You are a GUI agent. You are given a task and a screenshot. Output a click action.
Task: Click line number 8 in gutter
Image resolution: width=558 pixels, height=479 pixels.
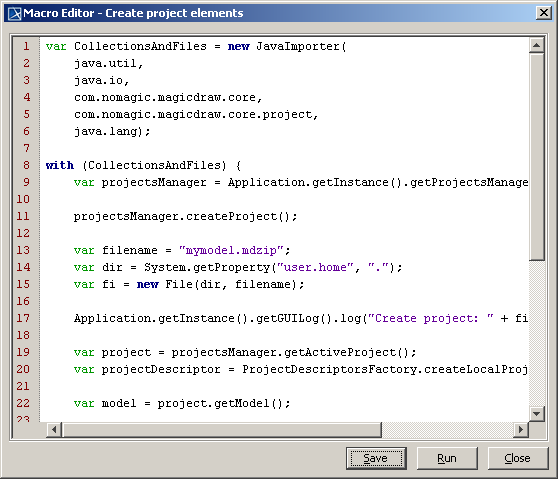tap(26, 165)
